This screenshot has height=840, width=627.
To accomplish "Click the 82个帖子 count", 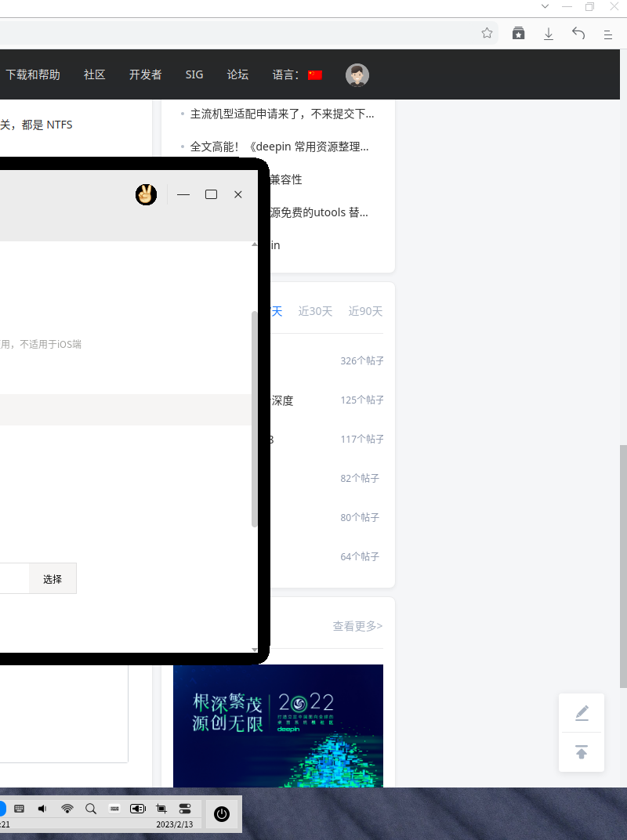I will click(x=360, y=478).
